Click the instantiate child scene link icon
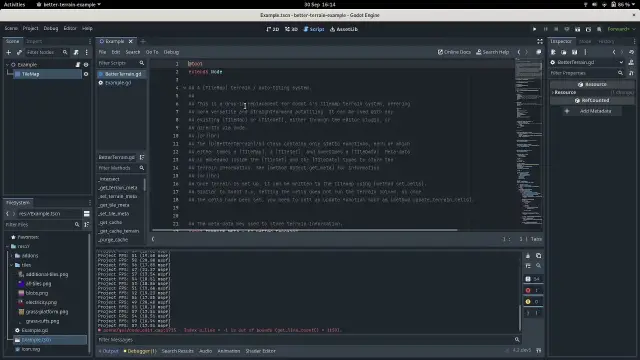The image size is (640, 360). (x=19, y=52)
